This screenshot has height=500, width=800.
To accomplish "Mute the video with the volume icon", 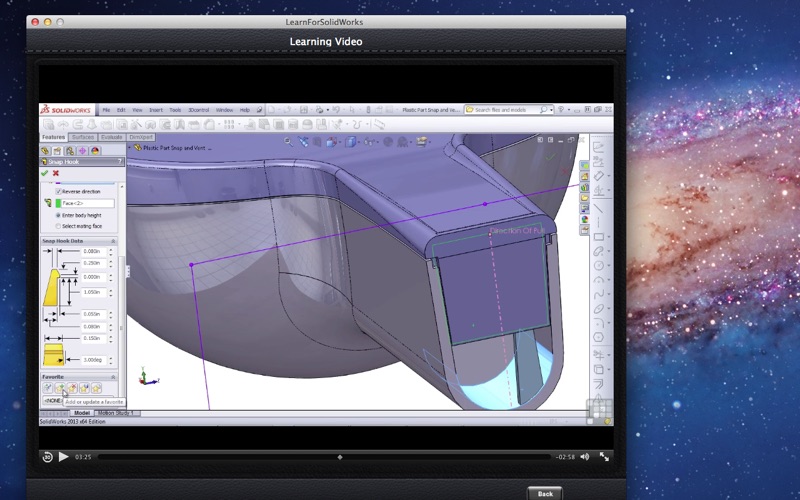I will pyautogui.click(x=585, y=457).
